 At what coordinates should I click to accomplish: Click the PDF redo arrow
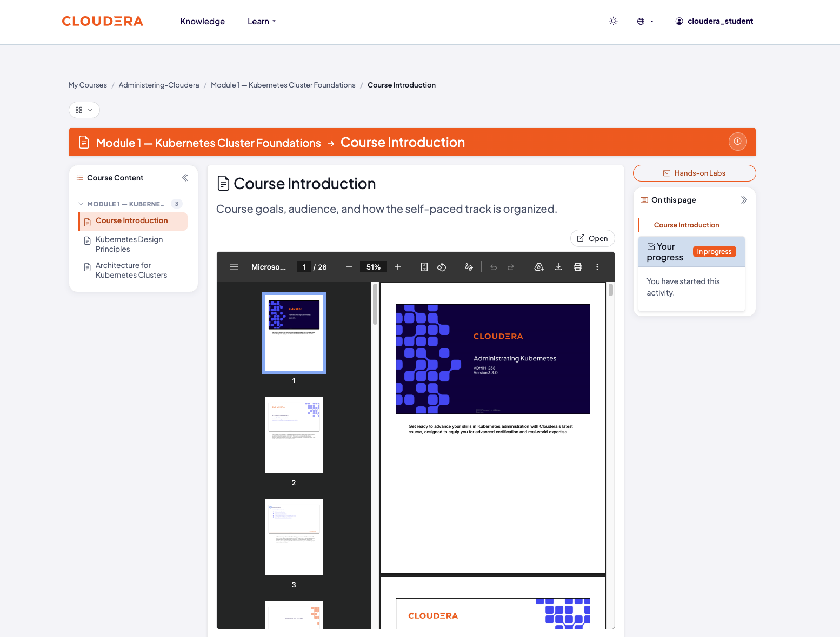point(511,267)
